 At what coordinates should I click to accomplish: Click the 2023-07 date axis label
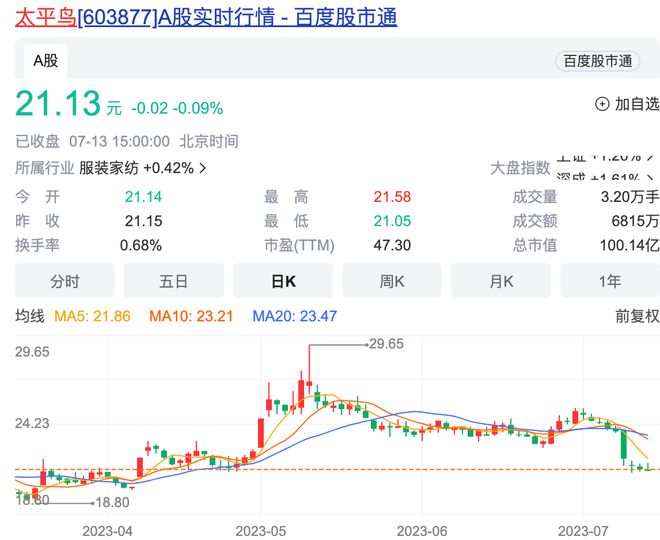[x=583, y=532]
